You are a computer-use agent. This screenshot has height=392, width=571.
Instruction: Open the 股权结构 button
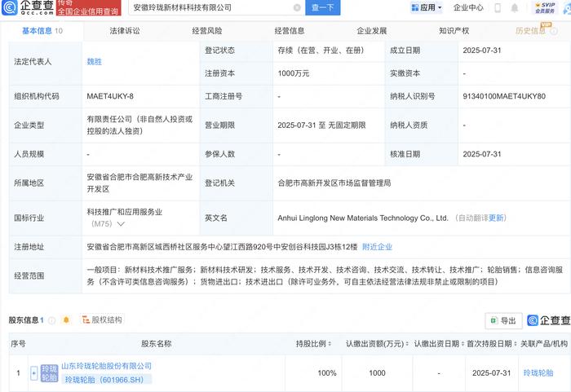[102, 320]
